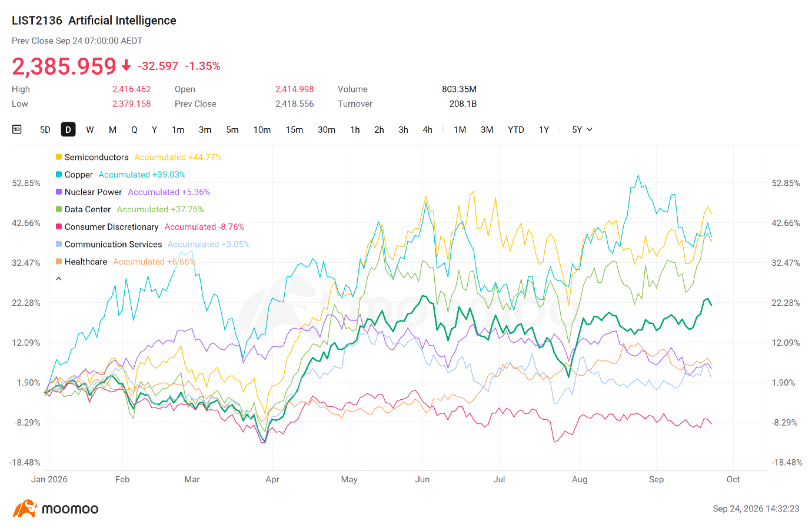
Task: Choose the 1h interval
Action: (x=355, y=129)
